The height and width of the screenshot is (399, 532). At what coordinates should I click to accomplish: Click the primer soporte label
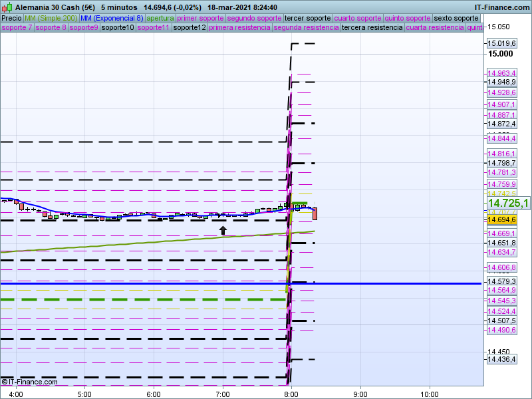click(x=201, y=18)
